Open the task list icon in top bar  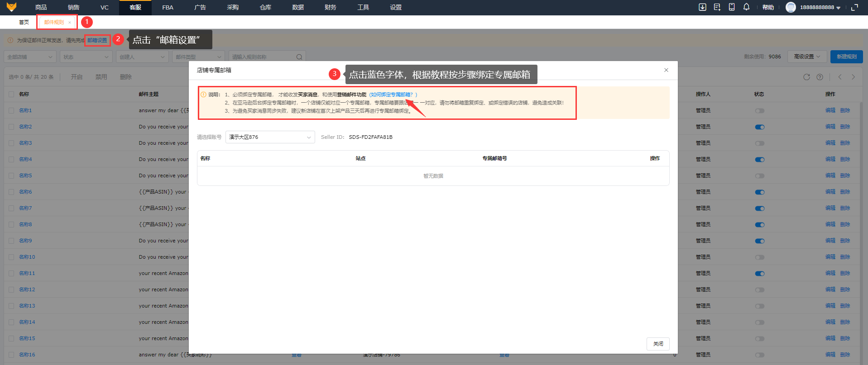(717, 7)
